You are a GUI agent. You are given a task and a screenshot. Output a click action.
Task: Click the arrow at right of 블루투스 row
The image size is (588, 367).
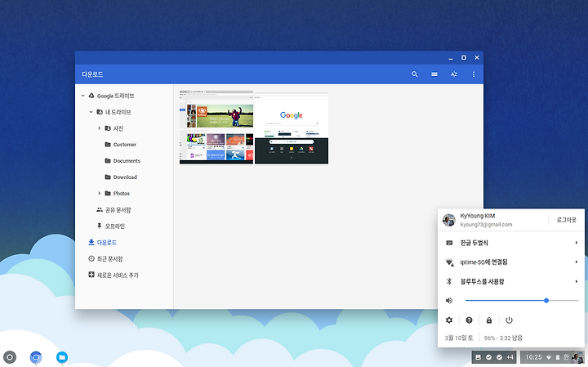click(577, 281)
